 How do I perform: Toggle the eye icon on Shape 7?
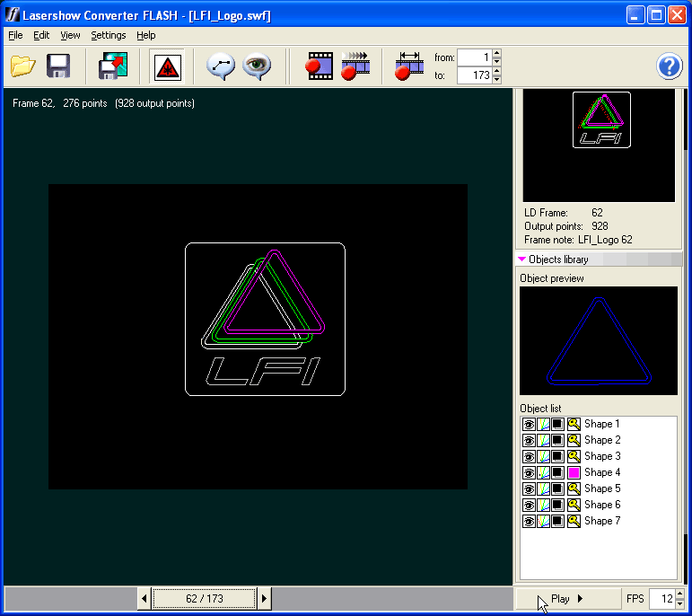click(529, 521)
